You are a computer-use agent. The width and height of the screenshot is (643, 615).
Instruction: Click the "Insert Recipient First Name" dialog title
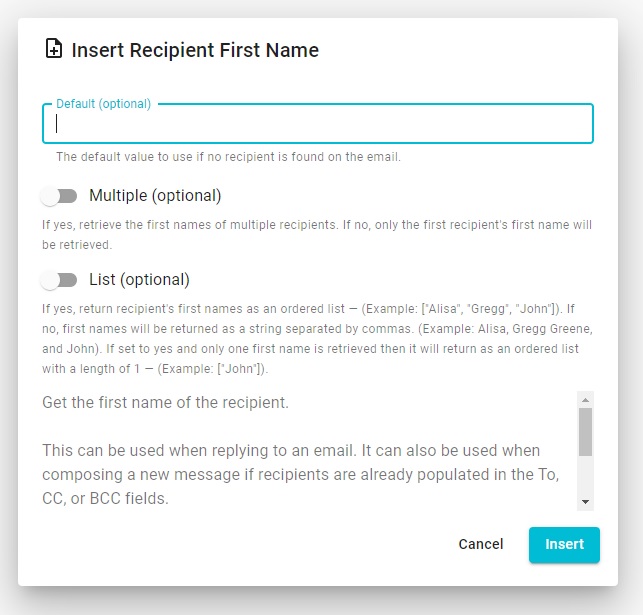point(195,50)
